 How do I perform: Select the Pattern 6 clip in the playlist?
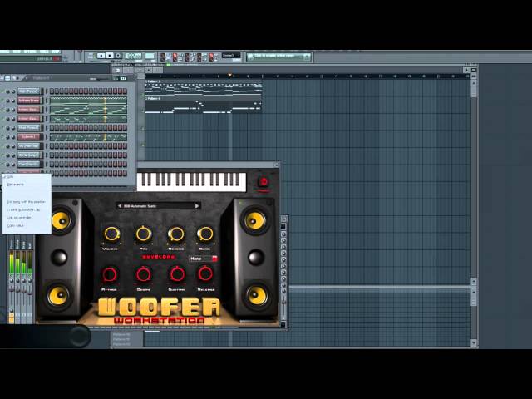pos(204,105)
